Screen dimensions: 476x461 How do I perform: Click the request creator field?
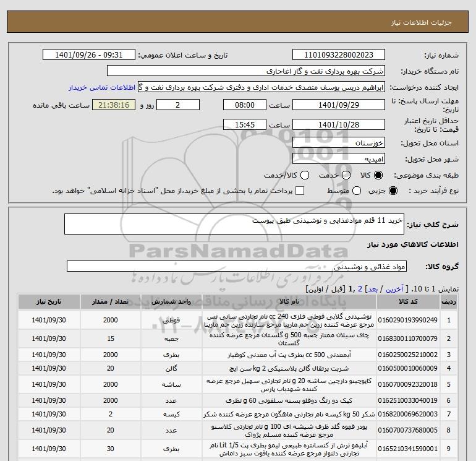pyautogui.click(x=261, y=87)
